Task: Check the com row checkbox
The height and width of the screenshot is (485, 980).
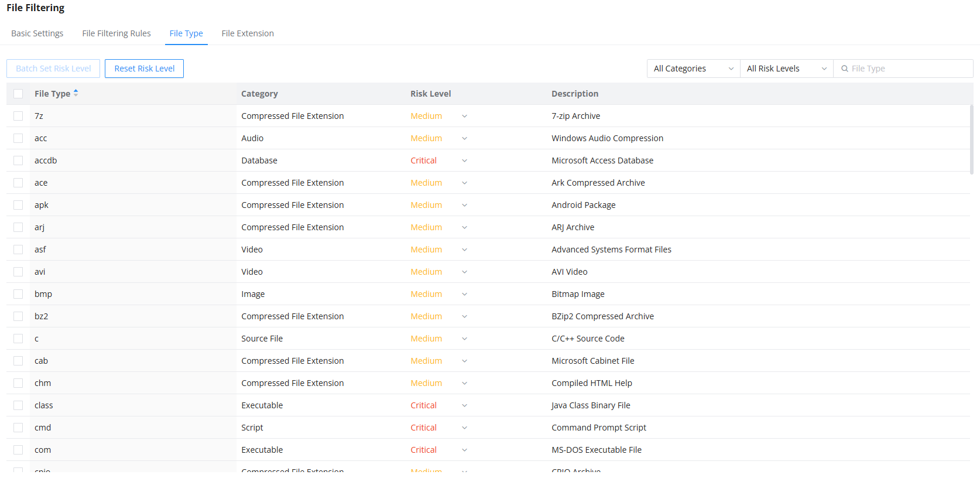Action: pos(18,450)
